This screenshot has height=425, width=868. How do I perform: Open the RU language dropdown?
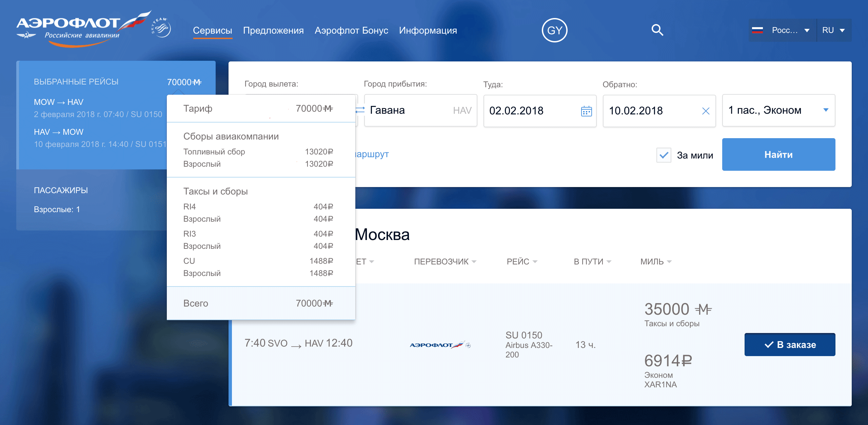point(834,30)
